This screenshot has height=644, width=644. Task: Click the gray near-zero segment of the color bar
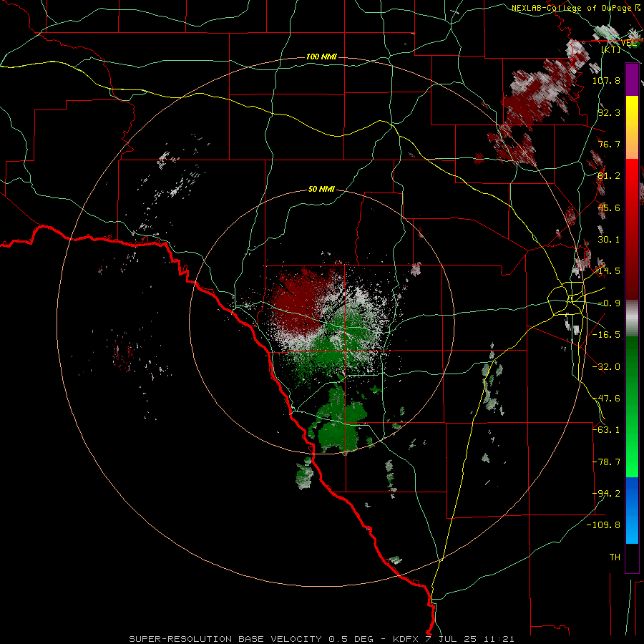point(632,318)
